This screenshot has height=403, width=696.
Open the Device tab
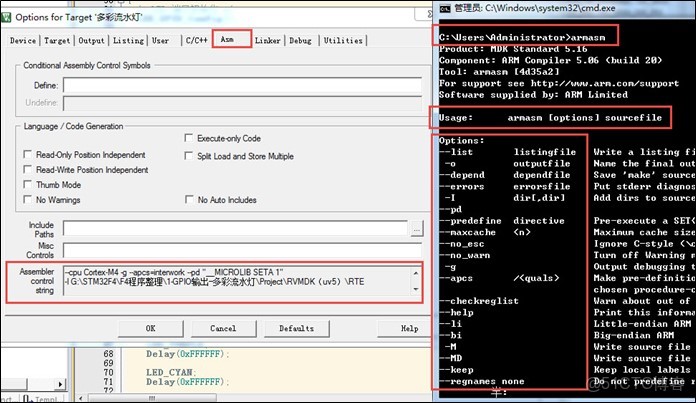(23, 40)
